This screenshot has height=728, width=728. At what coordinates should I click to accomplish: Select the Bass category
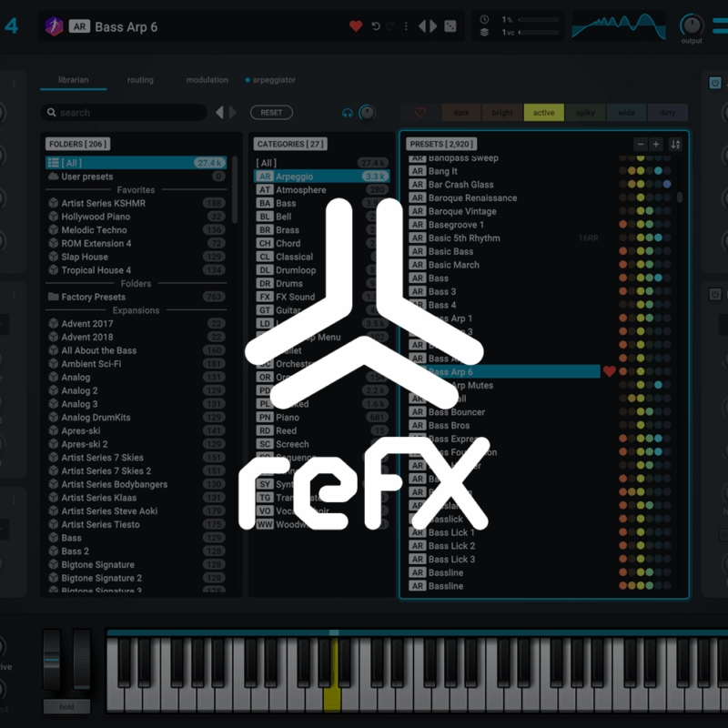coord(322,203)
